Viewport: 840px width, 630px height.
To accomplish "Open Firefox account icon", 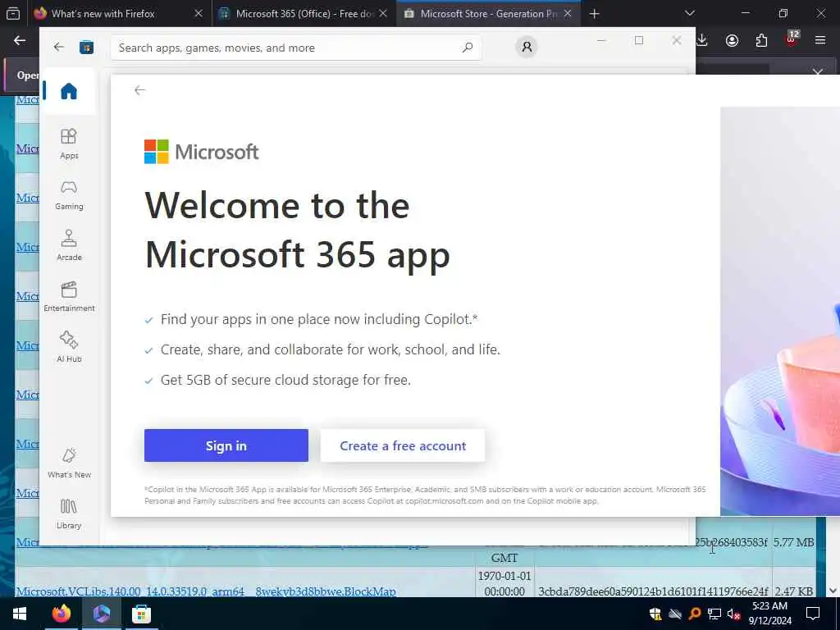I will (732, 40).
